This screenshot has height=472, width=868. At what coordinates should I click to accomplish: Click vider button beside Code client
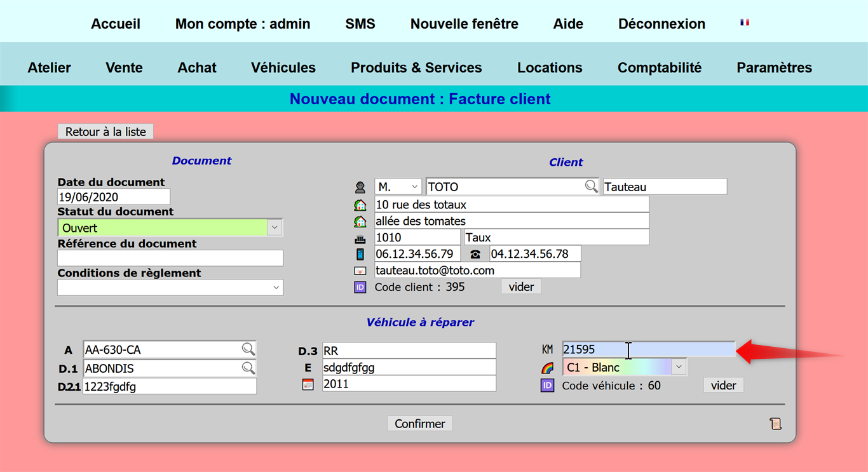point(521,287)
